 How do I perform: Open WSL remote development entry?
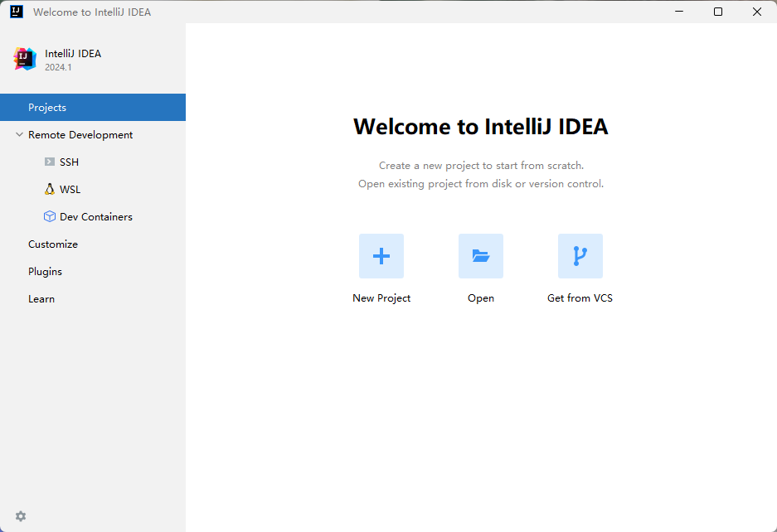coord(70,189)
